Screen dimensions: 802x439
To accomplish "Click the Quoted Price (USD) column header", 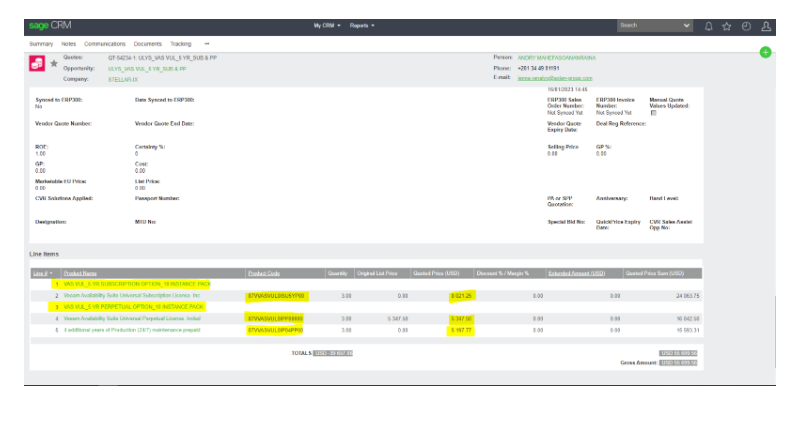I will click(436, 273).
